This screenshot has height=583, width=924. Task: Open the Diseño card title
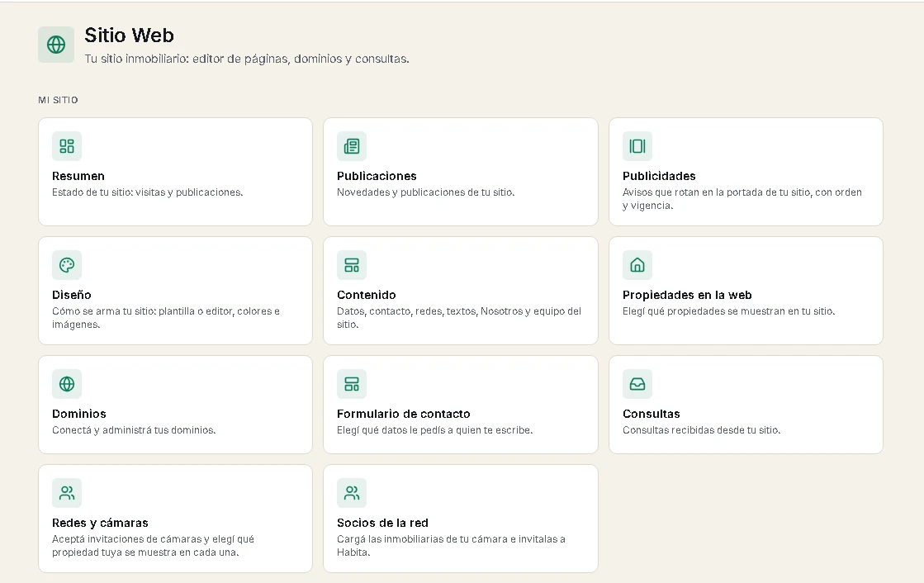(x=71, y=295)
